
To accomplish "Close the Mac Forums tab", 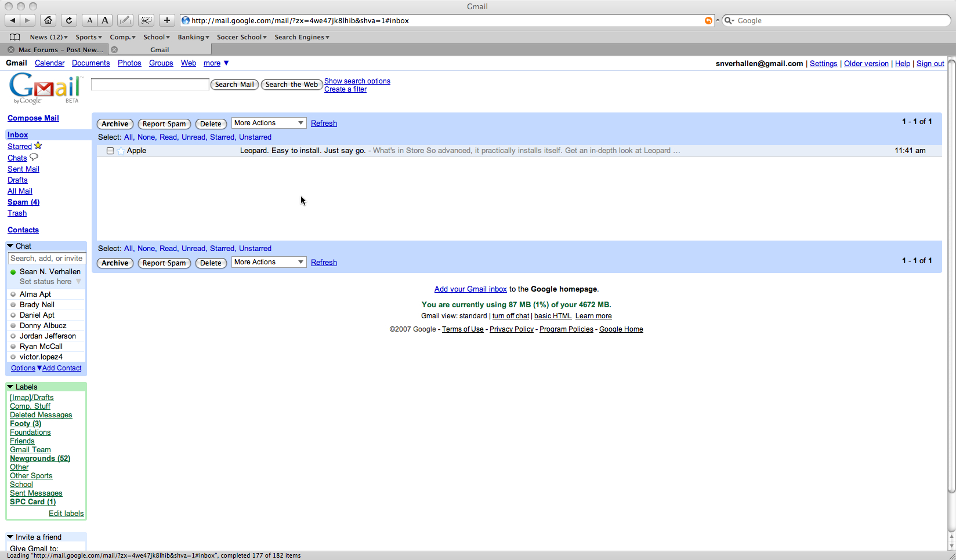I will click(x=11, y=50).
